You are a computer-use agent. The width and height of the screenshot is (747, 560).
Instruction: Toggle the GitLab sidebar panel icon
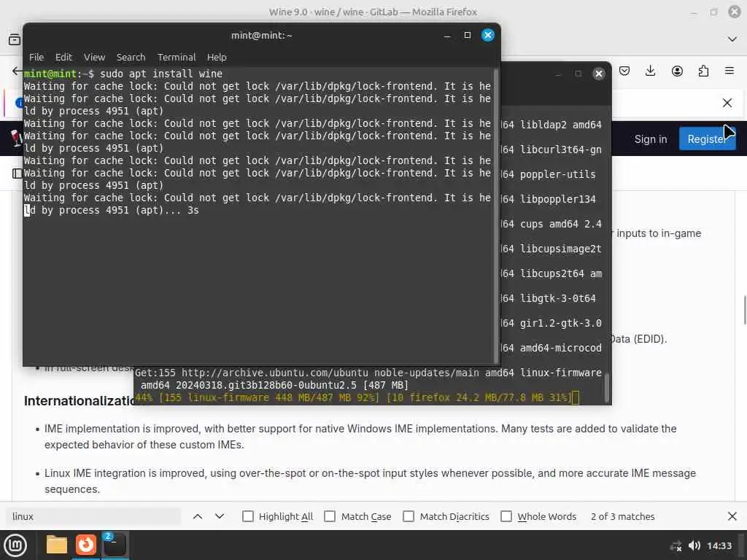(17, 174)
